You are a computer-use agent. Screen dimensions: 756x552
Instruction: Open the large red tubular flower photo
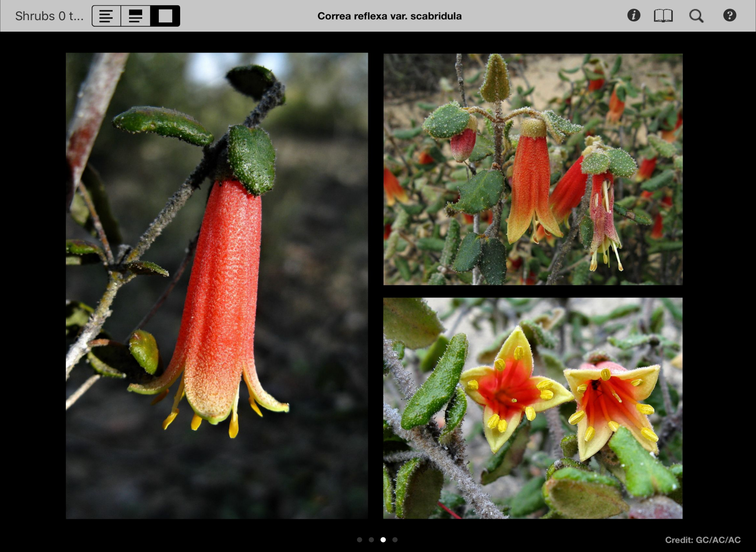click(217, 286)
